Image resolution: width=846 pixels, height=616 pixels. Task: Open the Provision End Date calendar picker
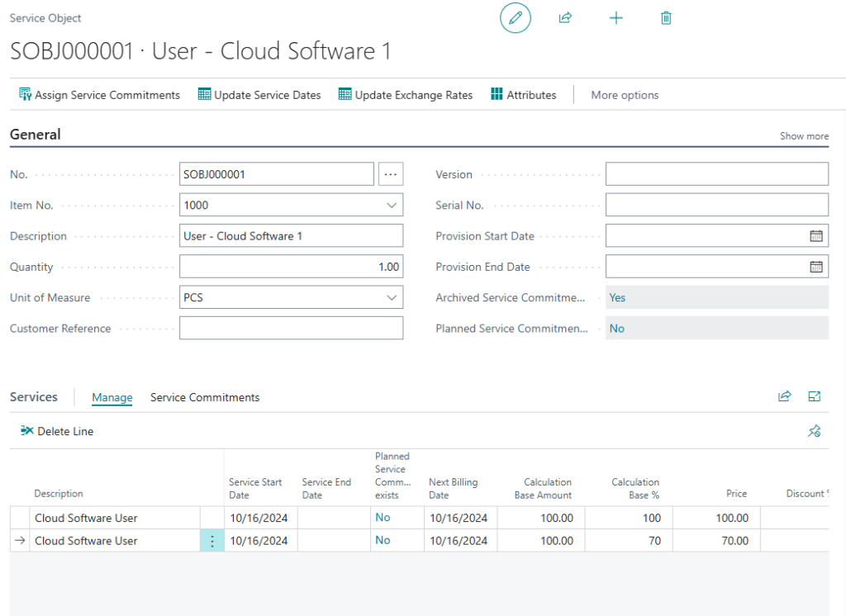(815, 267)
